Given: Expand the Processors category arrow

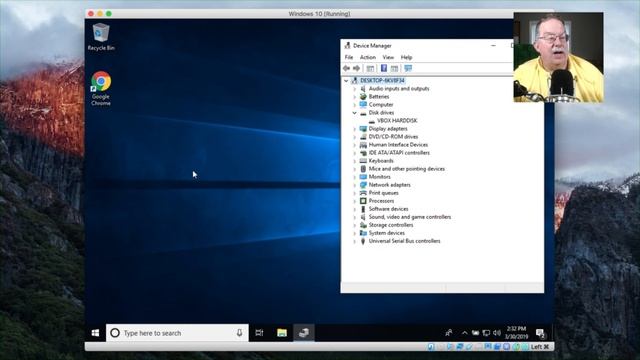Looking at the screenshot, I should (354, 201).
